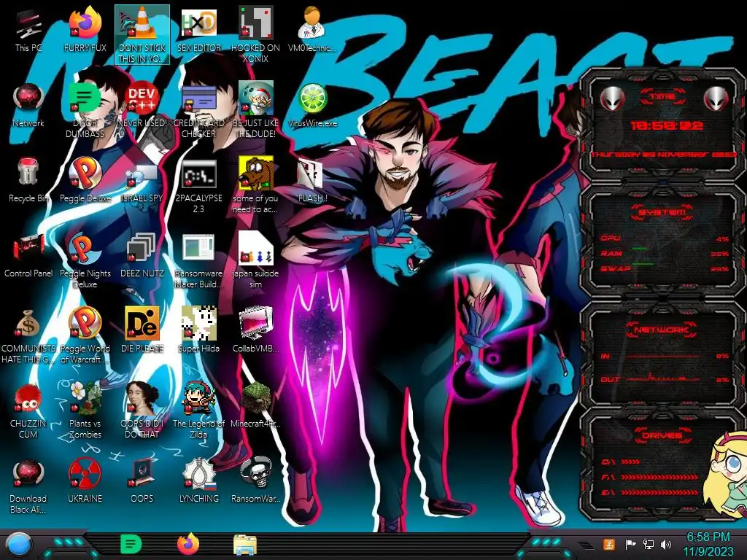The width and height of the screenshot is (747, 560).
Task: Click the SWAP usage reading
Action: pos(720,269)
